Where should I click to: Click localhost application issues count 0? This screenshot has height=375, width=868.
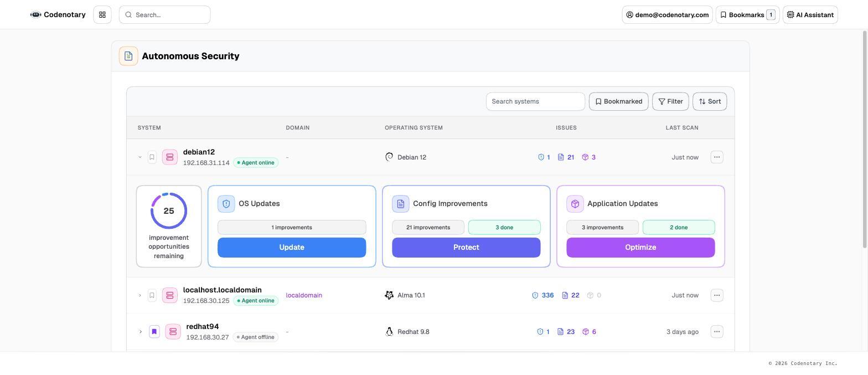(594, 295)
